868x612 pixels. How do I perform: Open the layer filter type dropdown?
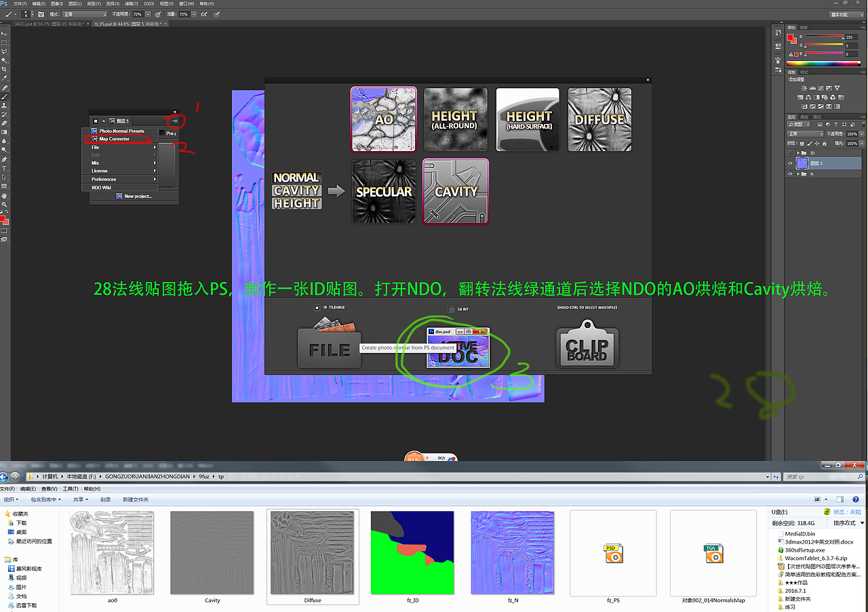pos(799,124)
